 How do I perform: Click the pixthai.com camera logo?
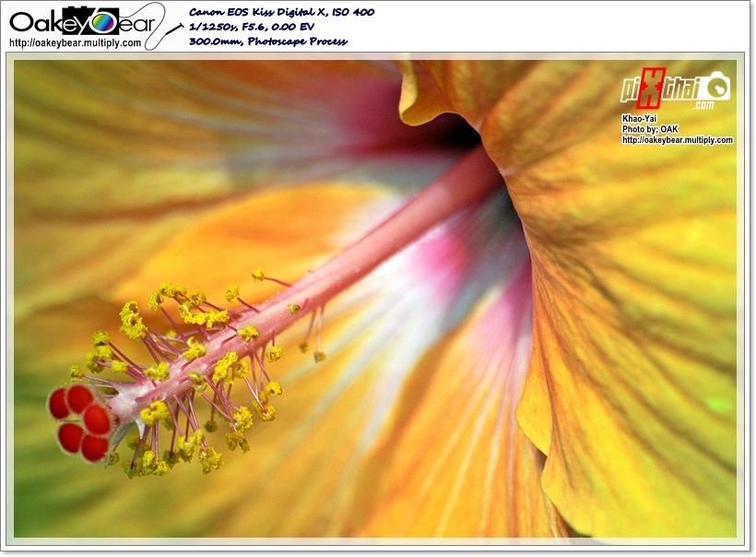[x=676, y=89]
